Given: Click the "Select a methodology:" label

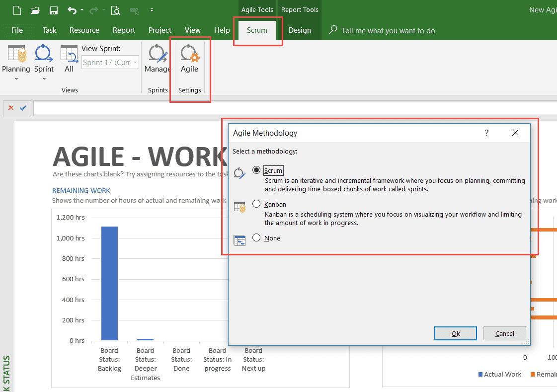Looking at the screenshot, I should click(265, 151).
